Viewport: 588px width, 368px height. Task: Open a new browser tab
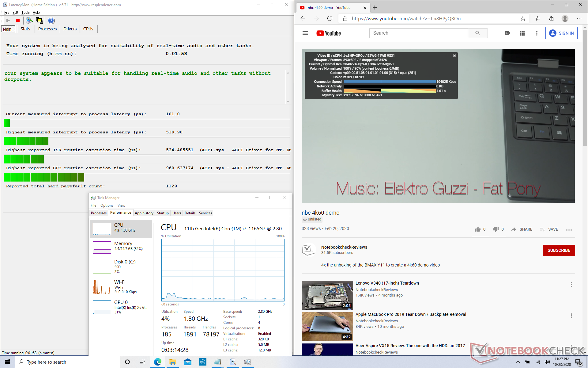point(375,8)
